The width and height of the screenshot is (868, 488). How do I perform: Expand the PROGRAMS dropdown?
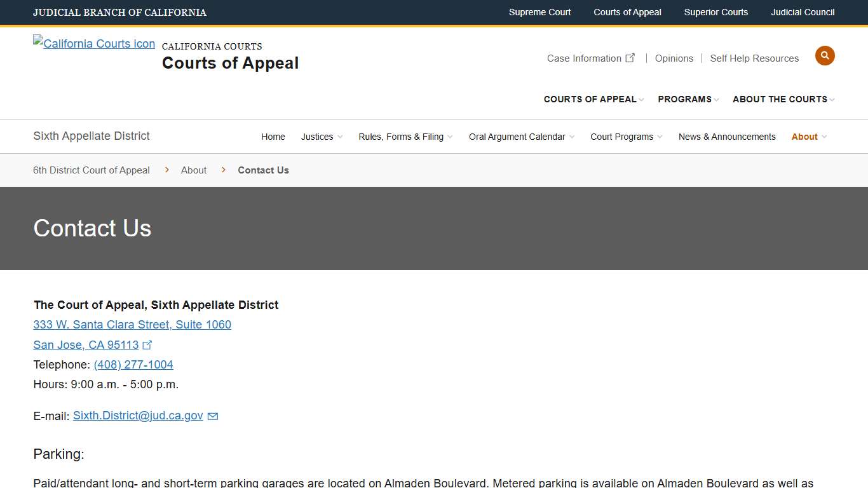pos(686,99)
